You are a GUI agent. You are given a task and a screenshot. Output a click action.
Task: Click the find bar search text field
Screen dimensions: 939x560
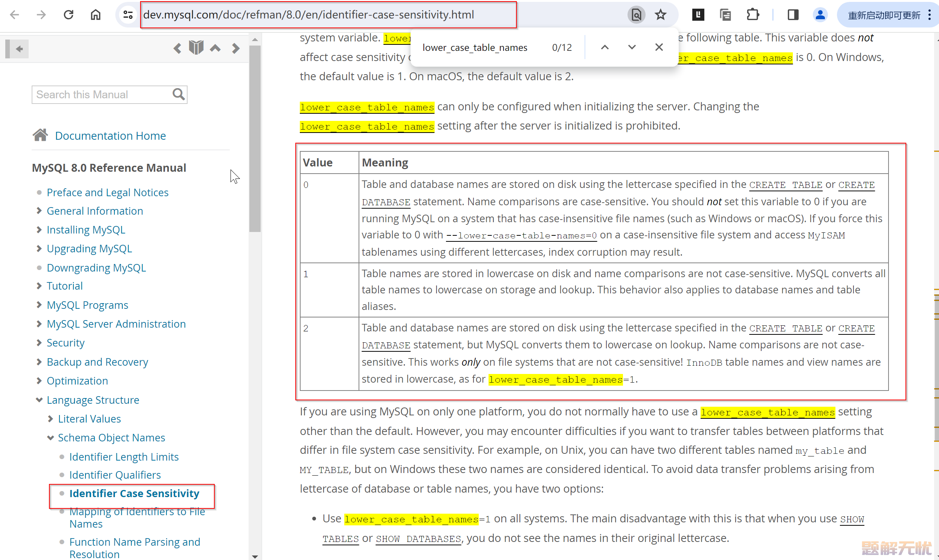point(476,47)
